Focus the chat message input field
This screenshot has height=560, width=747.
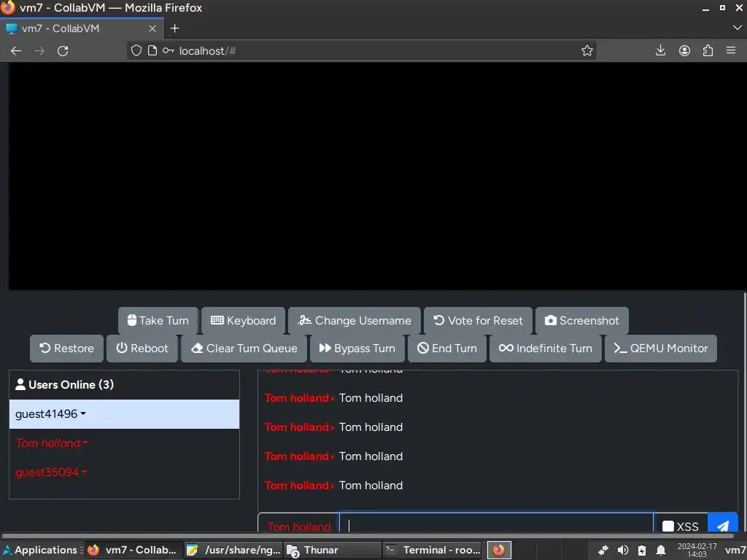(496, 524)
